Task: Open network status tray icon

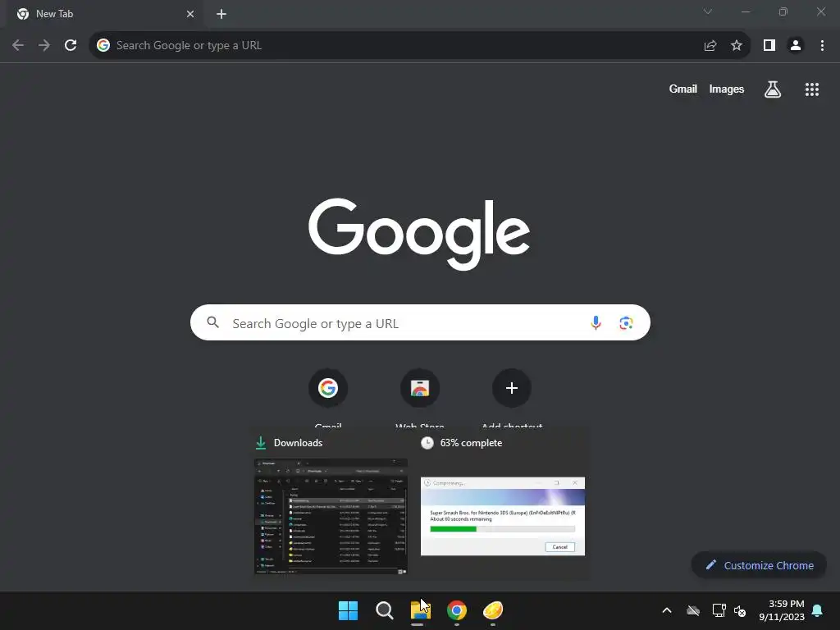Action: [x=719, y=610]
